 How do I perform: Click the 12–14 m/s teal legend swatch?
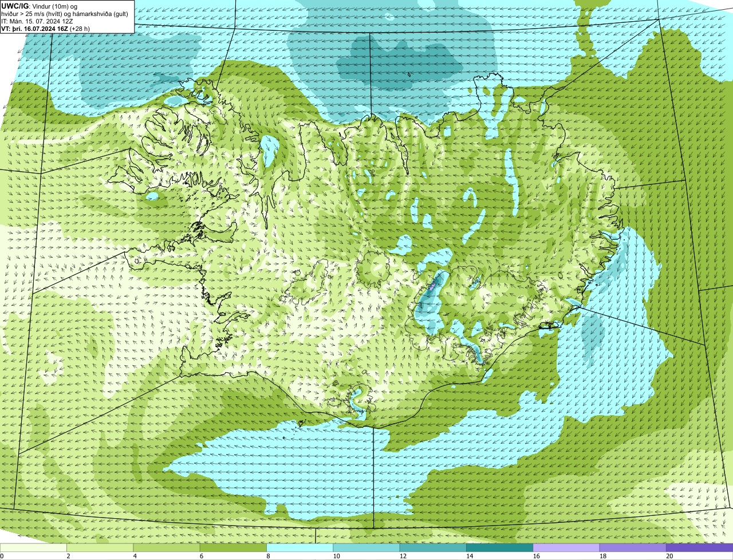pyautogui.click(x=433, y=547)
